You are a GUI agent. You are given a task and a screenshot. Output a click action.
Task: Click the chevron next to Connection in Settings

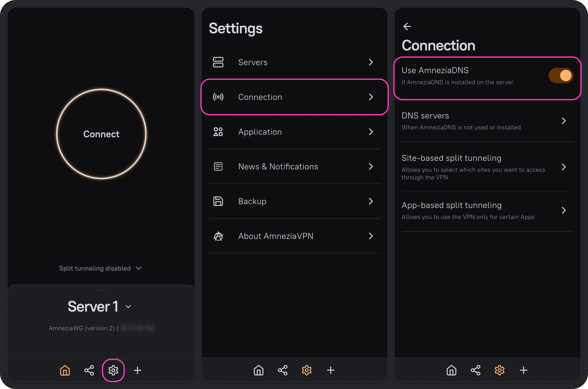(x=371, y=97)
